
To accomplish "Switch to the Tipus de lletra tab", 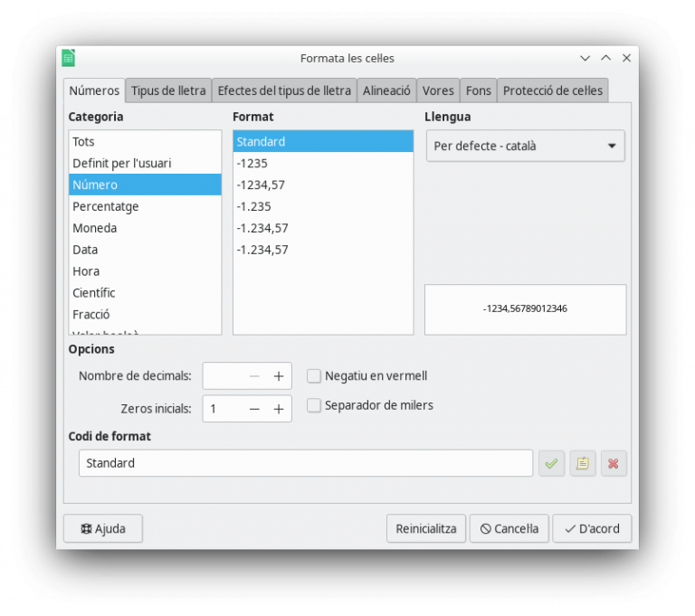I will (168, 90).
